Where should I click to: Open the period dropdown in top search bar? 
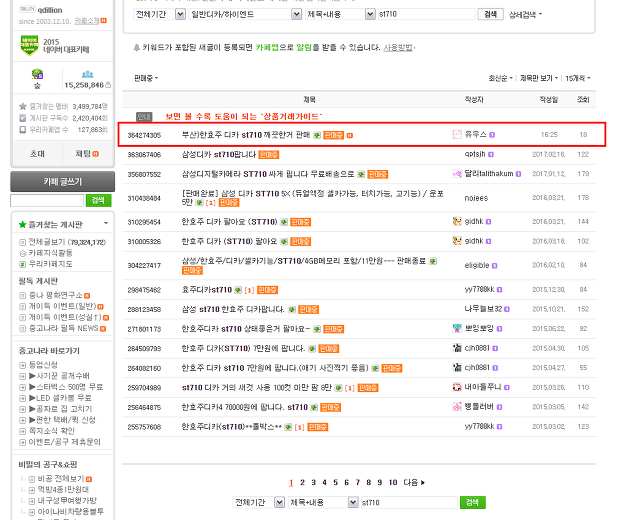click(x=160, y=14)
